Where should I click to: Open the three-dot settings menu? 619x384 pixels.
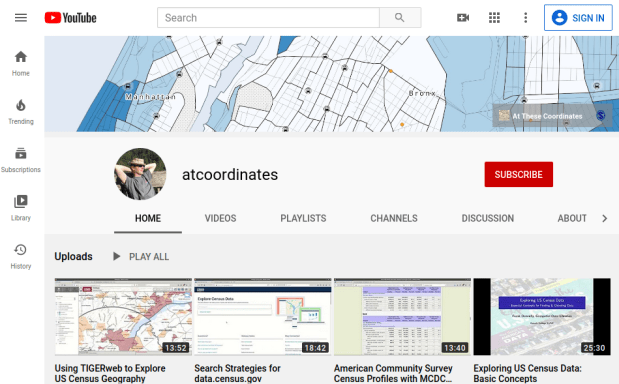pyautogui.click(x=525, y=18)
